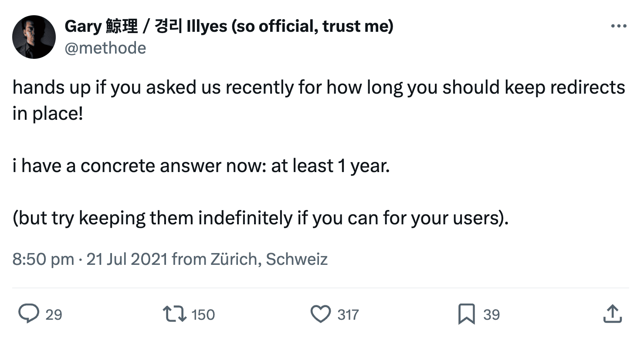644x345 pixels.
Task: Toggle bookmark saved state
Action: [467, 314]
